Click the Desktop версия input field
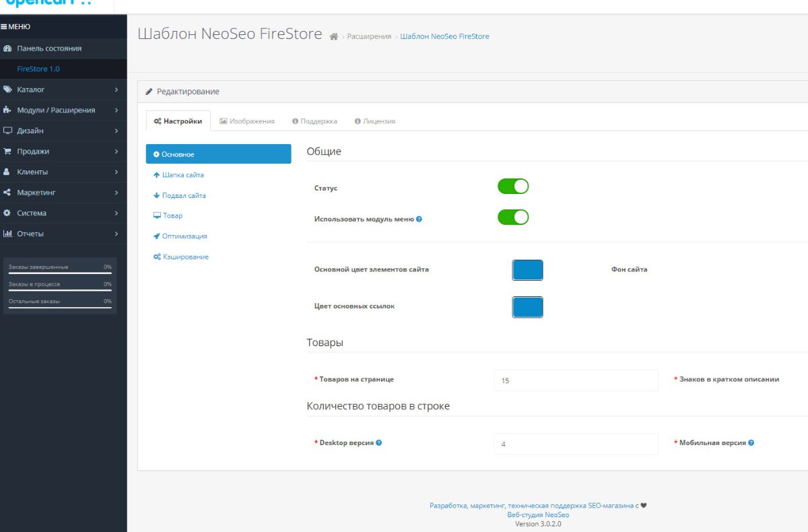The height and width of the screenshot is (532, 808). tap(576, 444)
